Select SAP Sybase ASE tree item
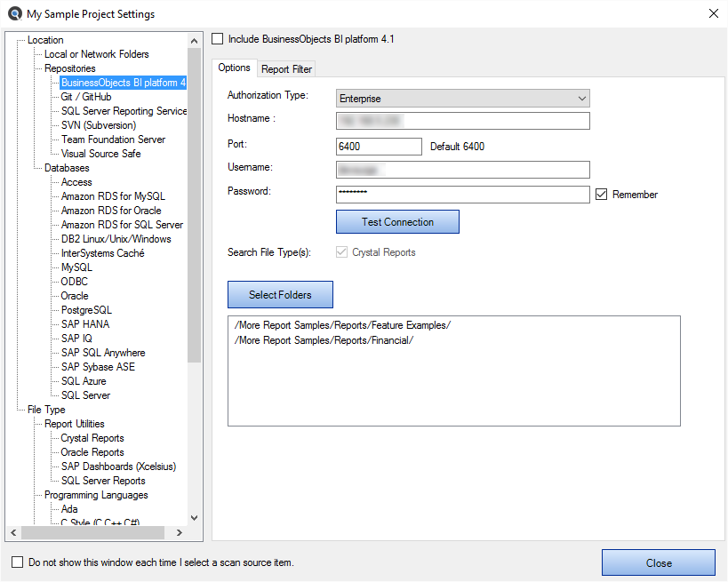 pyautogui.click(x=98, y=367)
